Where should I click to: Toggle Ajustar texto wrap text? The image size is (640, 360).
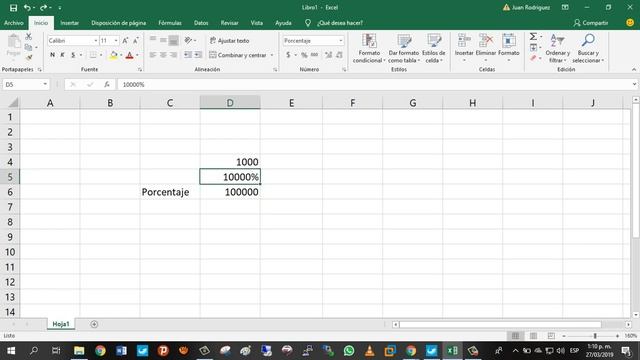(229, 40)
